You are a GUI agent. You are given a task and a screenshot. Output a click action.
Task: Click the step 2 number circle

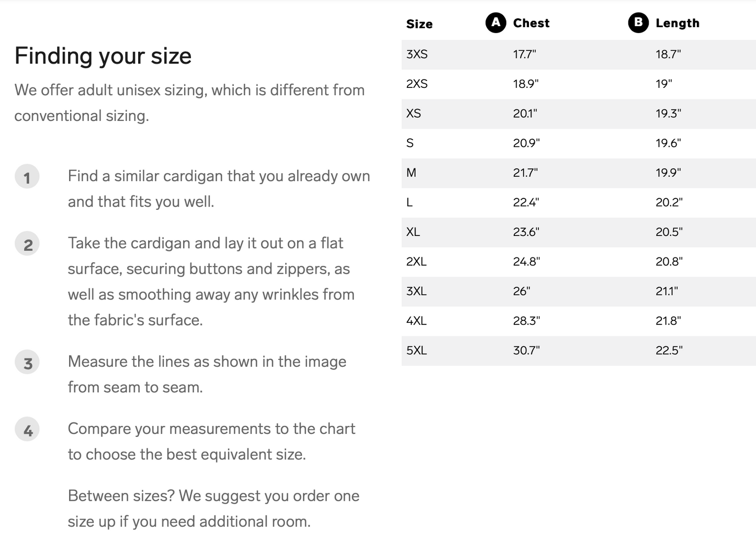click(27, 244)
